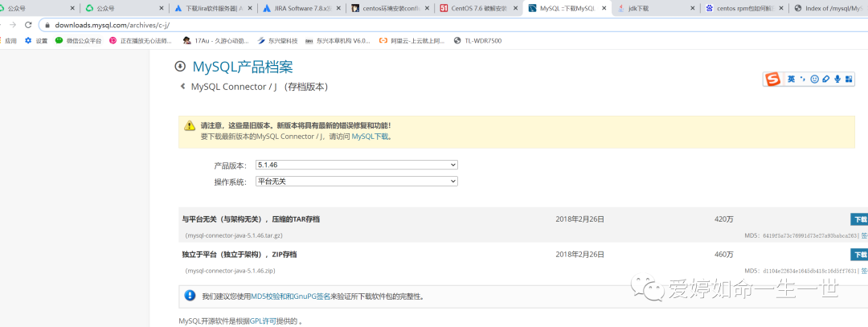
Task: Close the active MySQL download tab
Action: pyautogui.click(x=604, y=8)
